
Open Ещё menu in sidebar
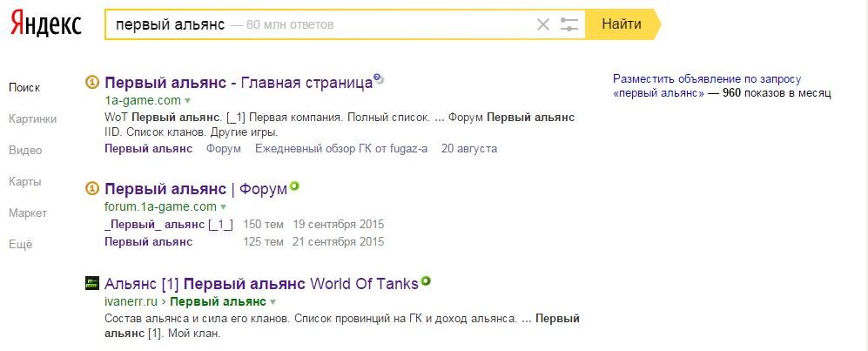click(21, 244)
